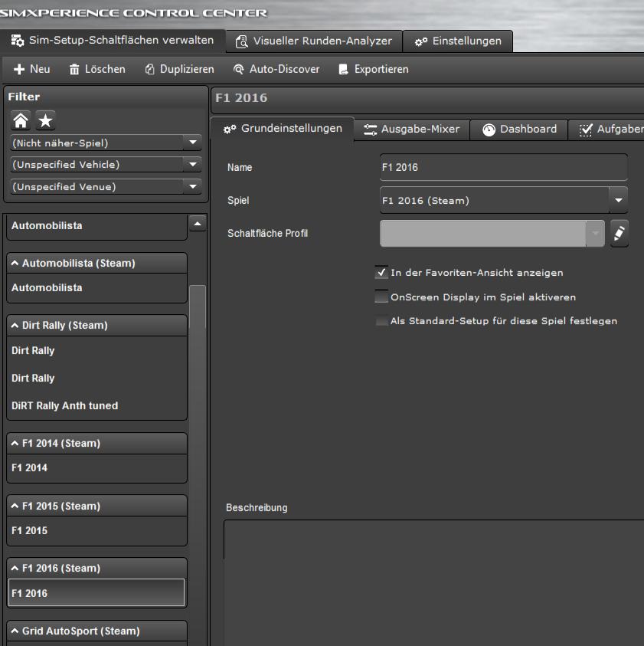644x646 pixels.
Task: Click the Auto-Discover magnifier icon
Action: (238, 69)
